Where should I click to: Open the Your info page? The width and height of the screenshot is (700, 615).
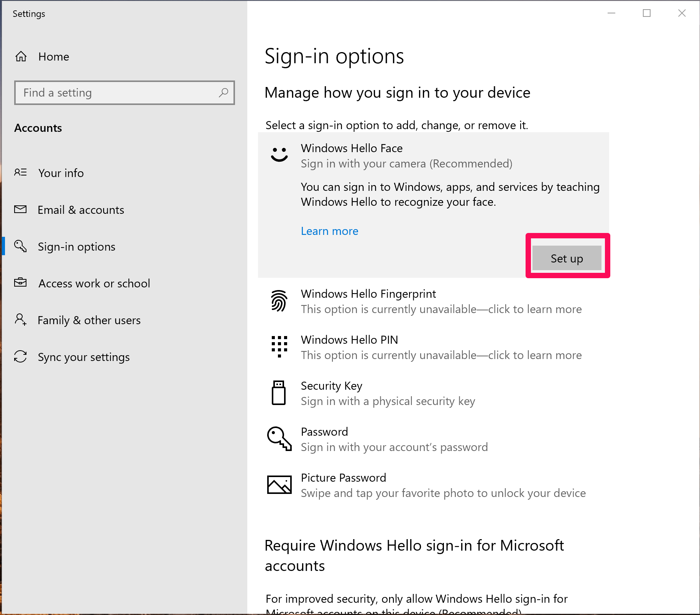pyautogui.click(x=61, y=173)
